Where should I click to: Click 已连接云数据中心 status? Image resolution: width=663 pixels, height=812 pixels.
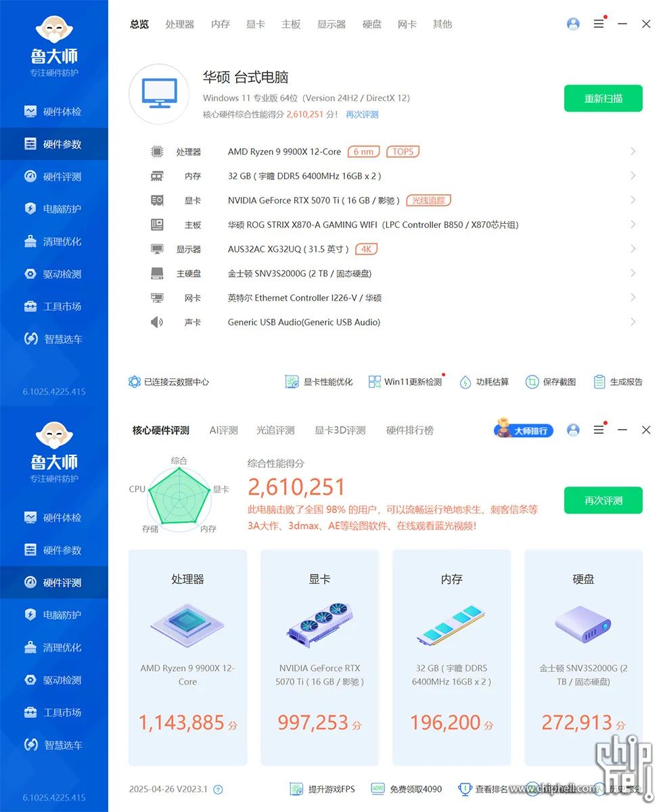pyautogui.click(x=169, y=382)
